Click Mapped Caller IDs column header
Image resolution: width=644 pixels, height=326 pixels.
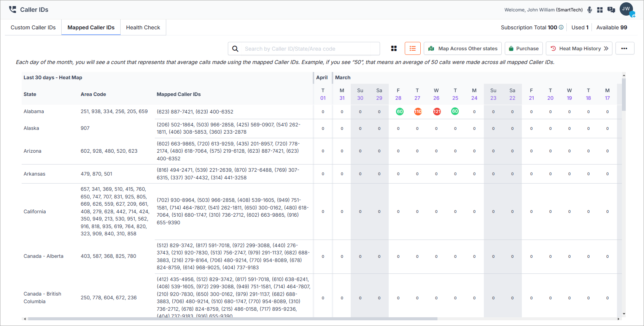[179, 94]
